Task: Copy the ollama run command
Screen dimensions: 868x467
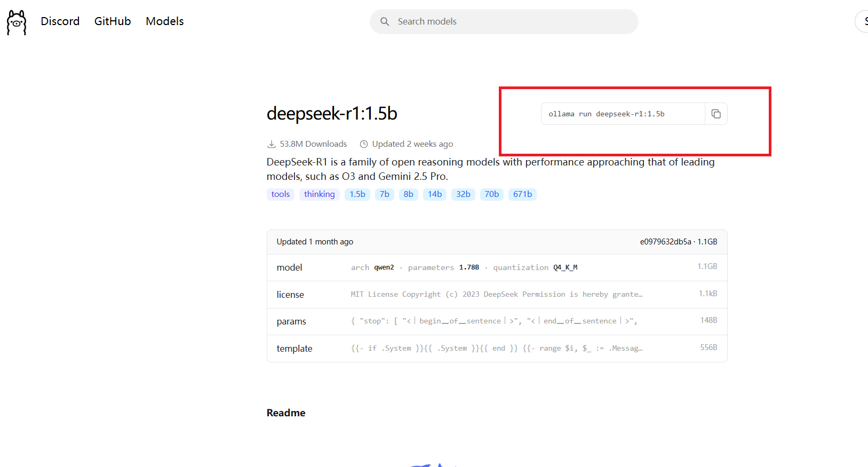Action: (716, 114)
